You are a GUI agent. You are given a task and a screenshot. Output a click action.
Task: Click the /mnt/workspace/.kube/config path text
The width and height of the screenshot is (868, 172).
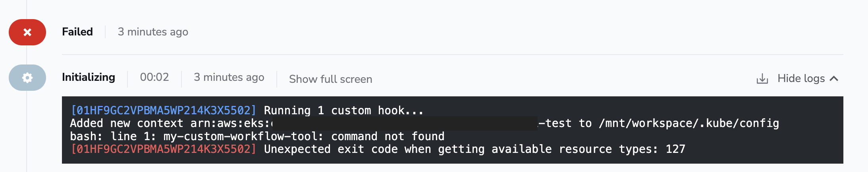click(x=689, y=123)
